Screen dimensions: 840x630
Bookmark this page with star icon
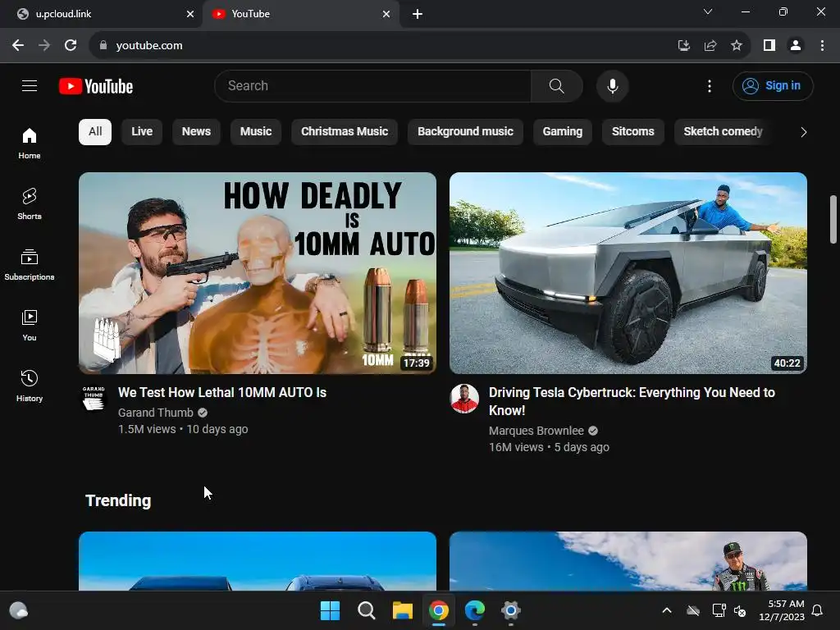click(x=737, y=46)
